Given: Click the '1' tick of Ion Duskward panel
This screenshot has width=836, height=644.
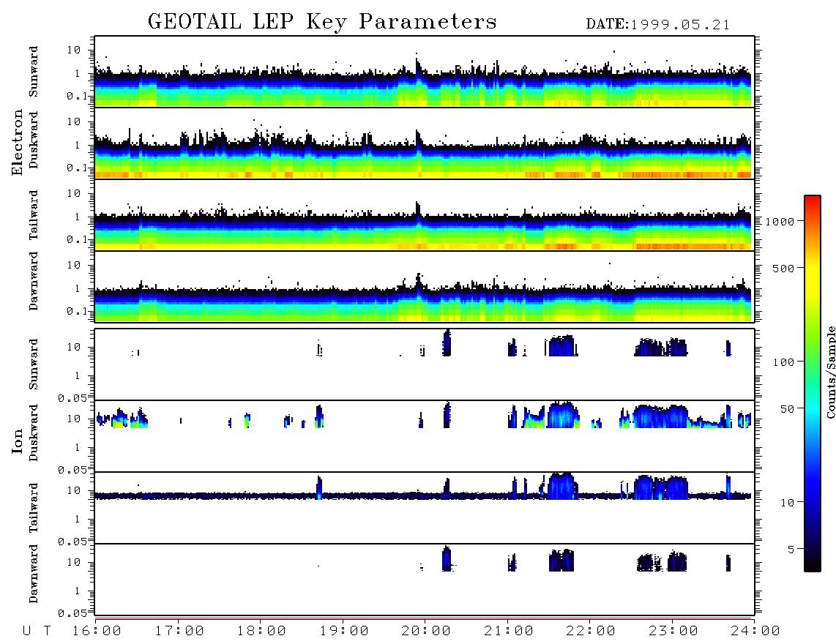Looking at the screenshot, I should (x=78, y=447).
